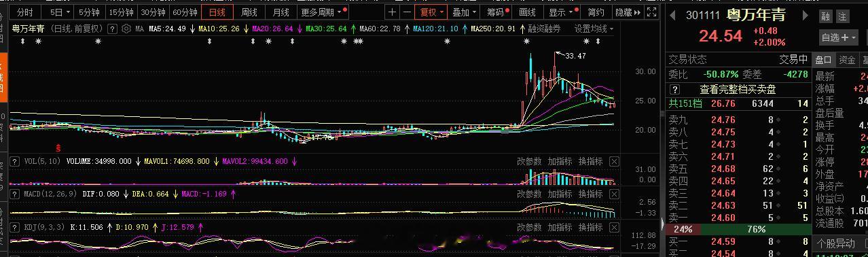Activate the 画线 drawing tool
The image size is (868, 257).
point(528,12)
